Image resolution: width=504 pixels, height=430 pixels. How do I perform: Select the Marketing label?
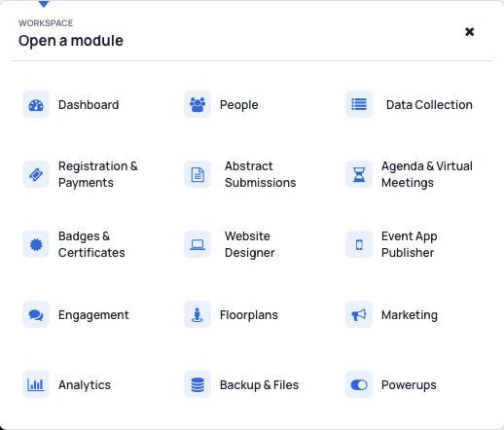[410, 315]
